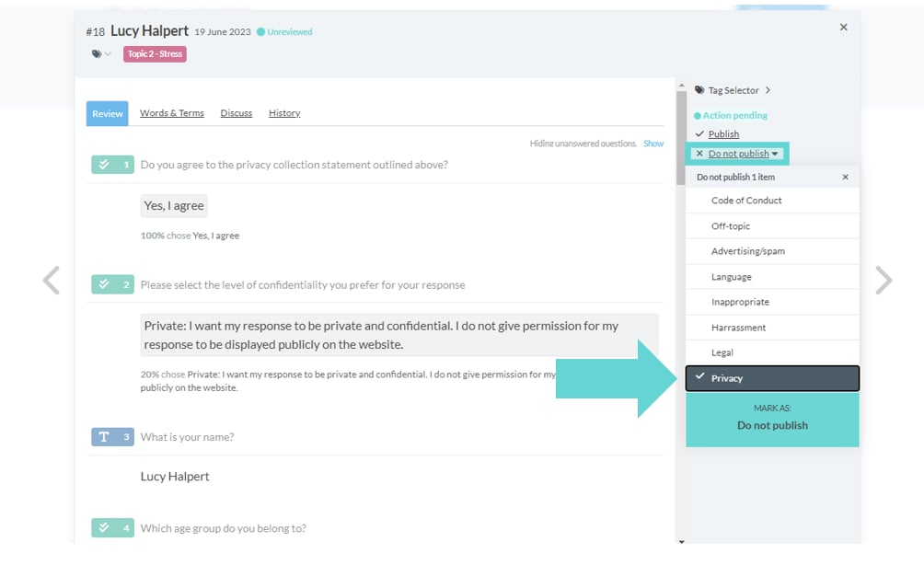Click question 4 checkmark badge
The width and height of the screenshot is (924, 565).
pos(112,528)
